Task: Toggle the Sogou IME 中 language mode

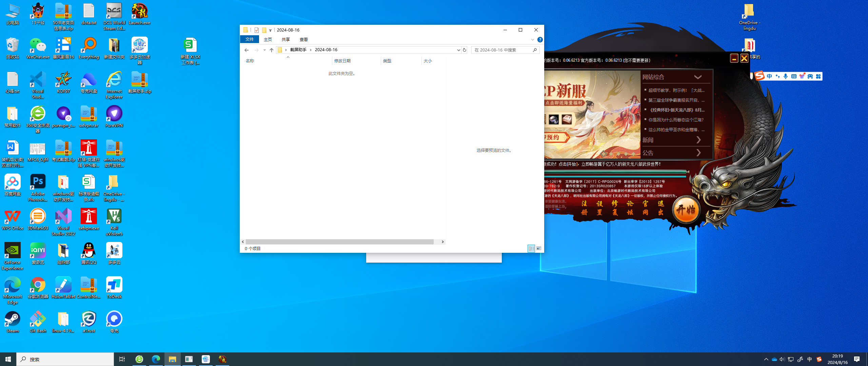Action: coord(769,76)
